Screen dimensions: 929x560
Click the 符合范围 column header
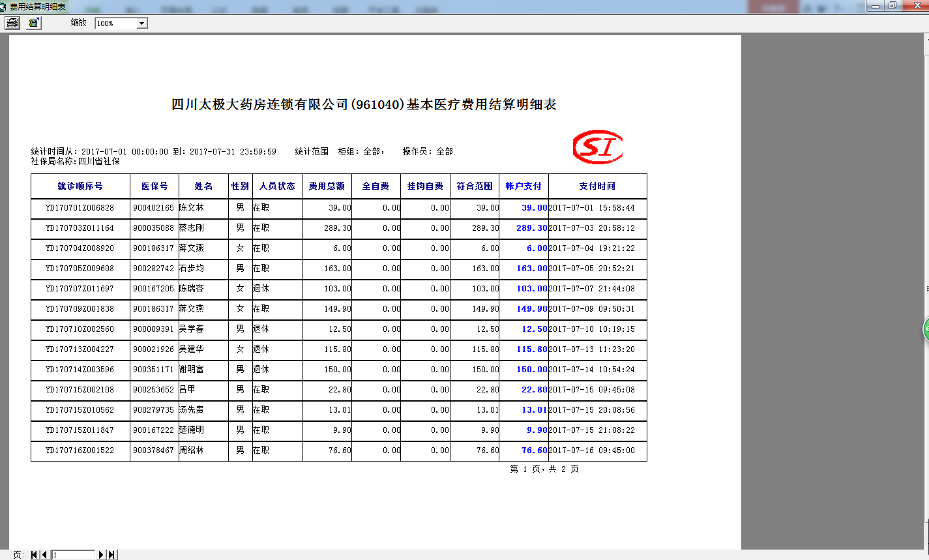point(475,186)
